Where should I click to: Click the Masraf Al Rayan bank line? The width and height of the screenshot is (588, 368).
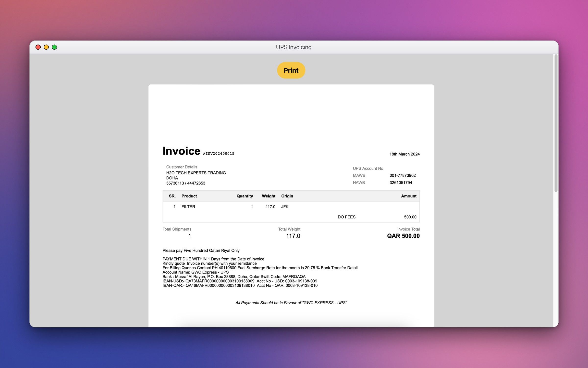point(234,276)
